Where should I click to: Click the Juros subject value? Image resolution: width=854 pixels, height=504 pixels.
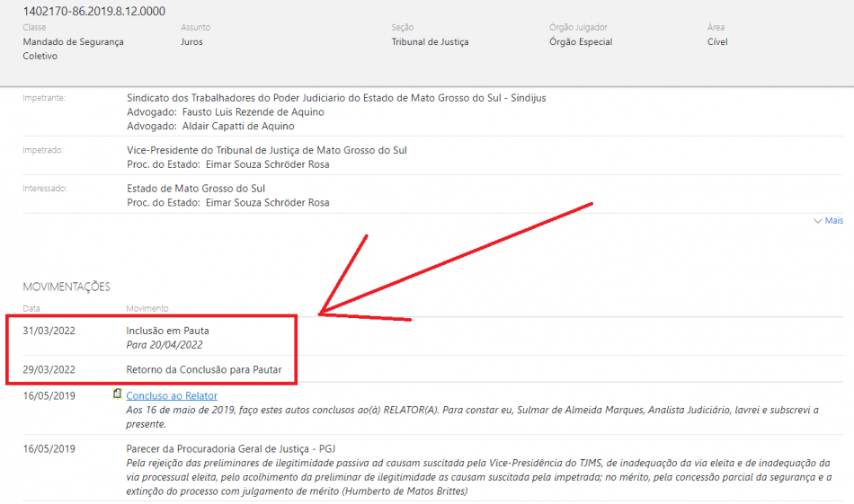(x=191, y=42)
